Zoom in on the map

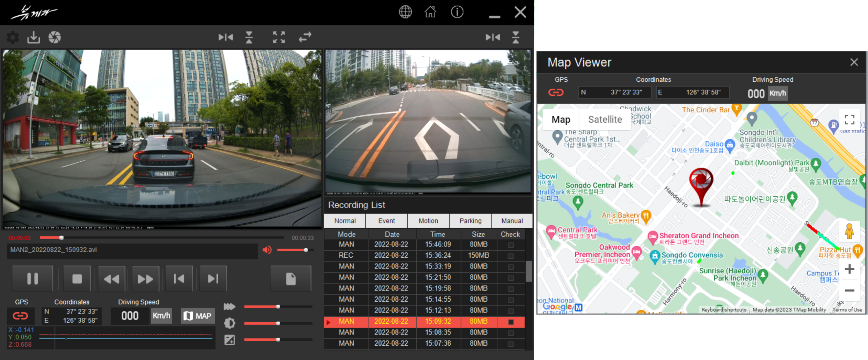pos(849,269)
